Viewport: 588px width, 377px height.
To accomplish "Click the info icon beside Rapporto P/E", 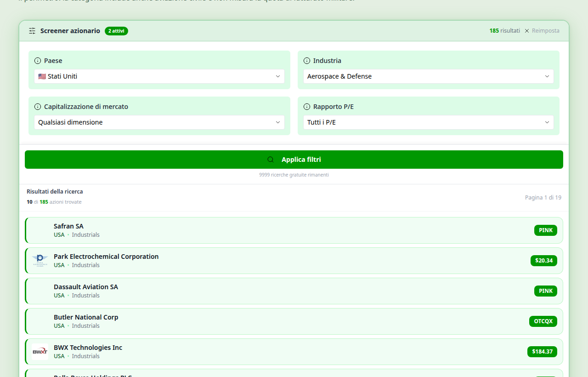I will pos(307,107).
